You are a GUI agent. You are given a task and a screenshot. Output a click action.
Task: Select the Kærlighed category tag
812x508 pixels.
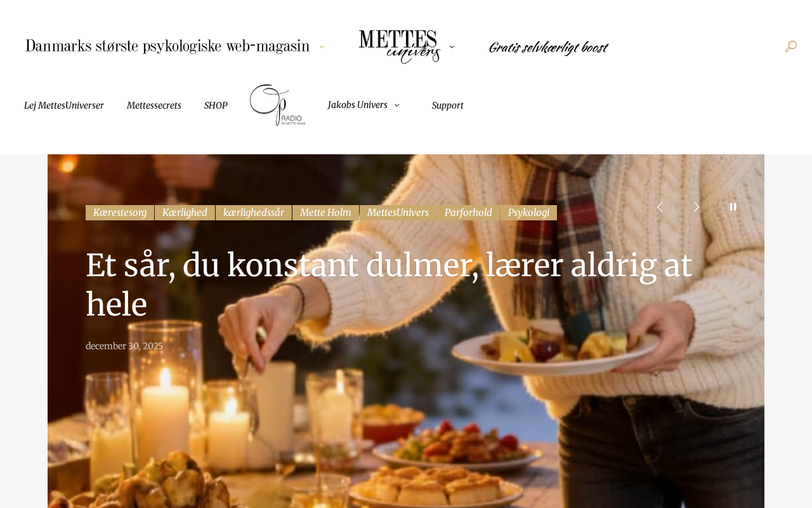(x=185, y=213)
